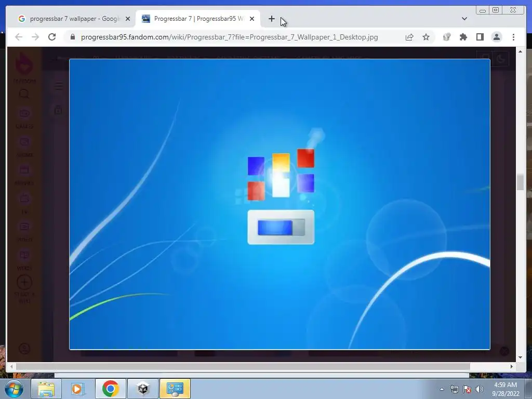Click the 4:59 AM taskbar clock
Image resolution: width=532 pixels, height=399 pixels.
(x=506, y=389)
